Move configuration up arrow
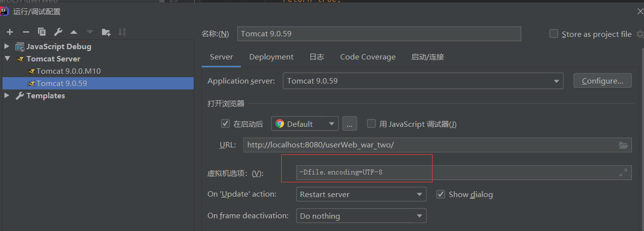This screenshot has height=231, width=644. click(x=74, y=32)
